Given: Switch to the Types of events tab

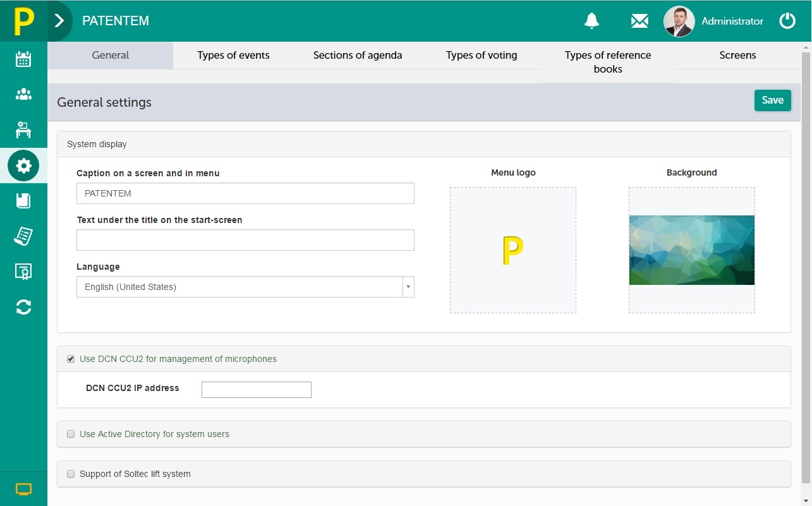Looking at the screenshot, I should tap(233, 56).
